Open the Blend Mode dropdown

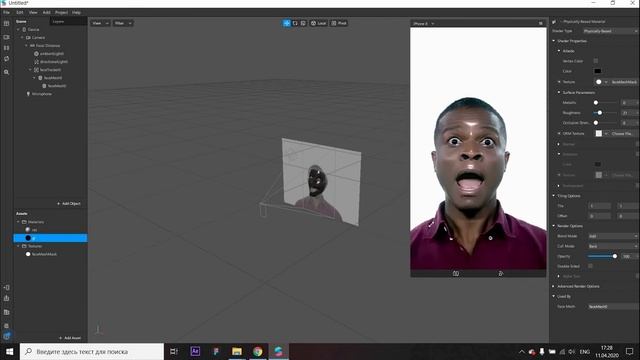(x=613, y=236)
